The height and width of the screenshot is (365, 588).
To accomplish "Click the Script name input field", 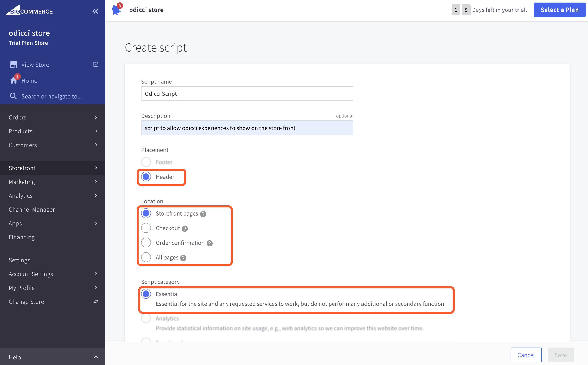I will click(x=247, y=94).
